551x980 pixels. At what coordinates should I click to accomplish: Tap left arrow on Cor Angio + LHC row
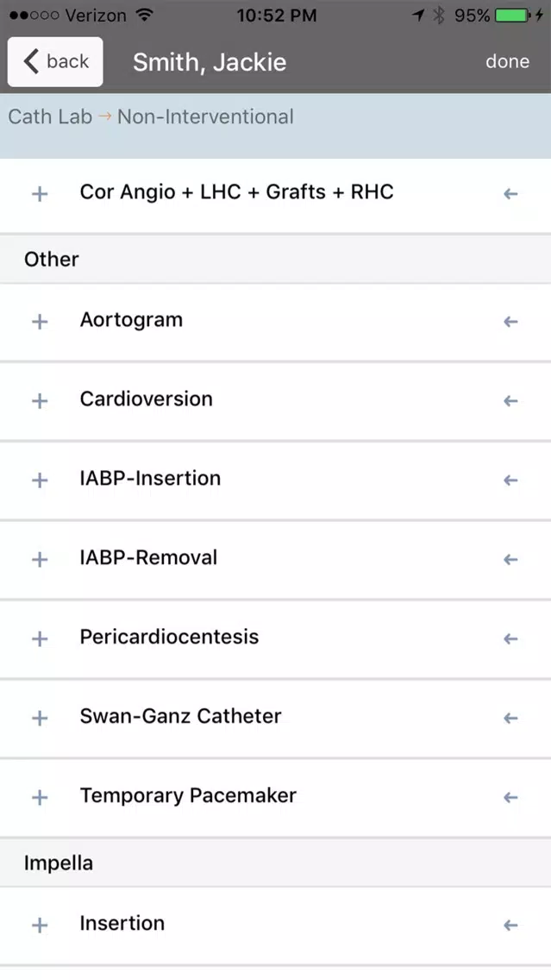click(x=510, y=194)
